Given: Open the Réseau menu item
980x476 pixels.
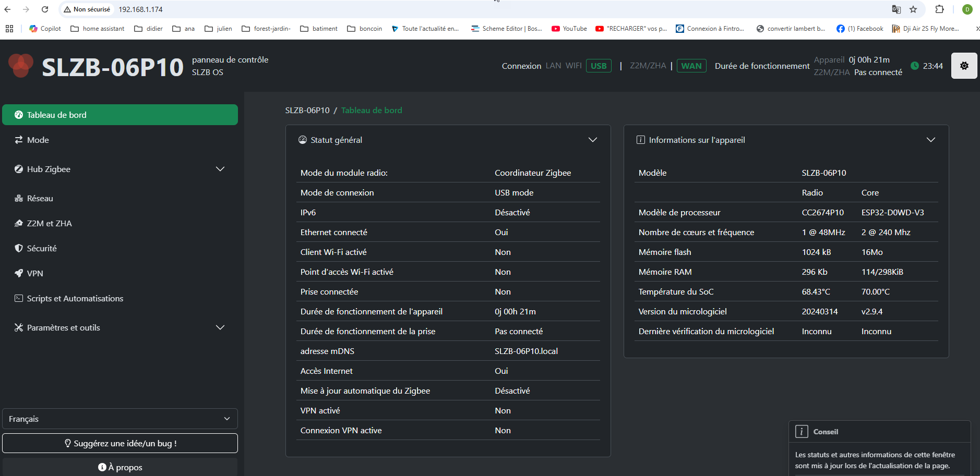Looking at the screenshot, I should 120,198.
